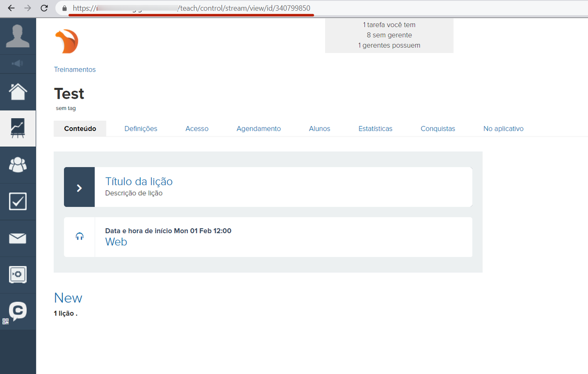Viewport: 588px width, 374px height.
Task: Open the mail envelope icon
Action: [18, 239]
